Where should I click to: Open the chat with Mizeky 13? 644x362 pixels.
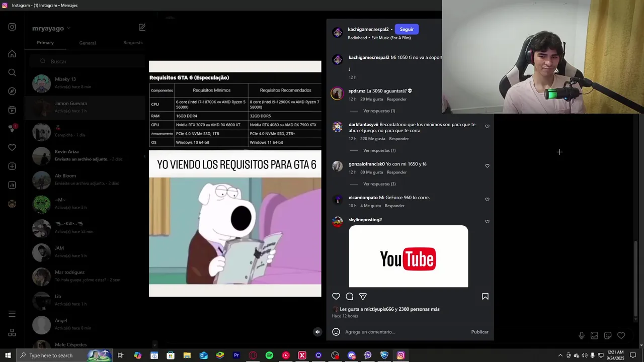pos(85,83)
